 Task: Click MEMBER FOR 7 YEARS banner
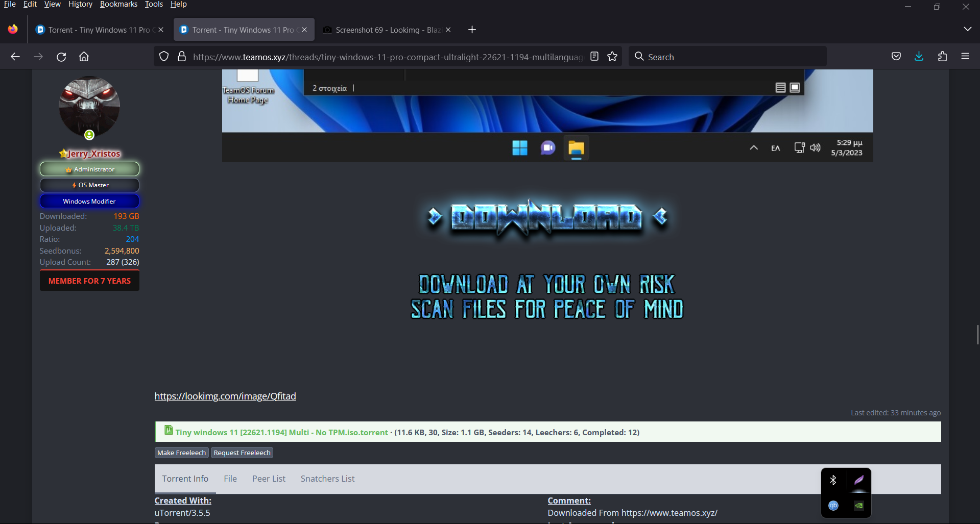coord(89,281)
